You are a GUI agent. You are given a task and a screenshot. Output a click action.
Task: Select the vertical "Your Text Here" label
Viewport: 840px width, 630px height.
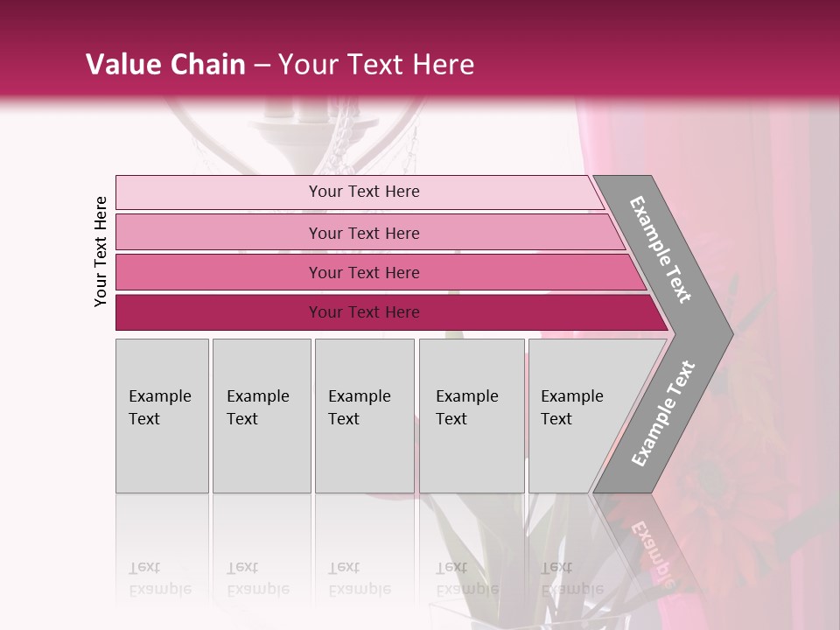(x=101, y=251)
